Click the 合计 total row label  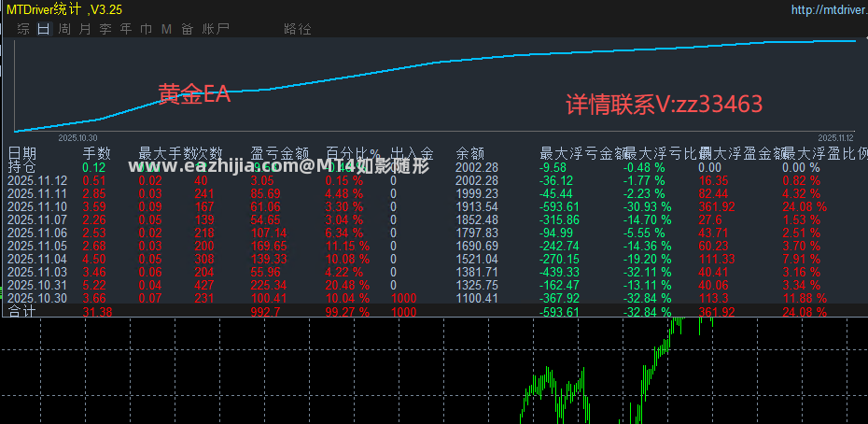pos(22,312)
